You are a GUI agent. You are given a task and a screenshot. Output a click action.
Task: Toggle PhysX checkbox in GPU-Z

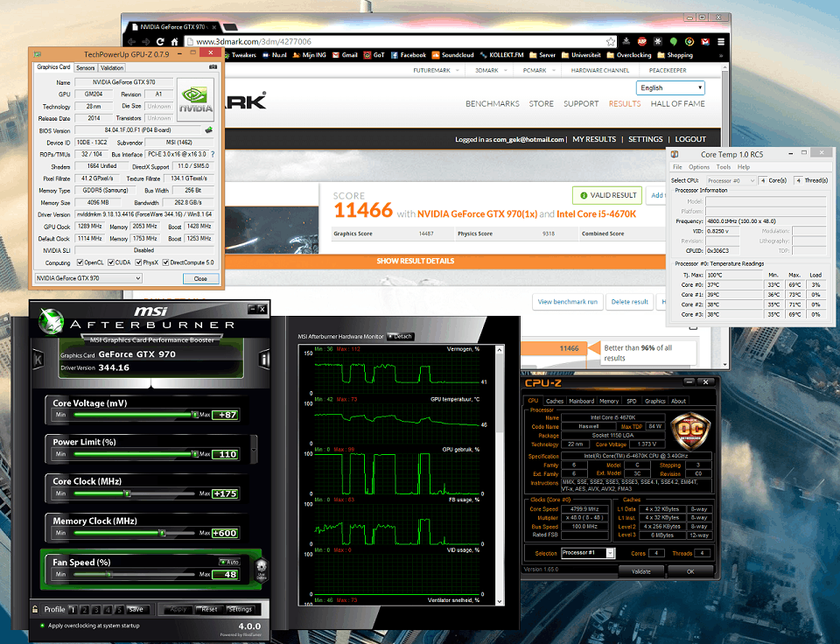click(139, 262)
